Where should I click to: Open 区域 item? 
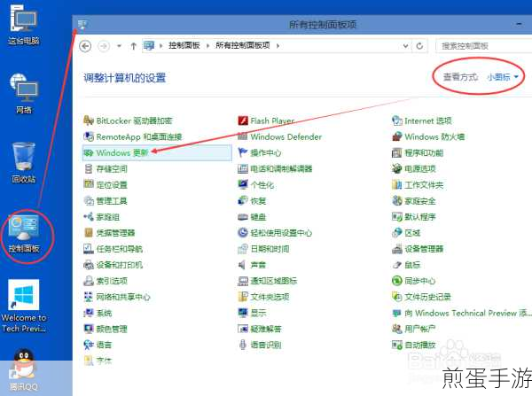point(406,233)
